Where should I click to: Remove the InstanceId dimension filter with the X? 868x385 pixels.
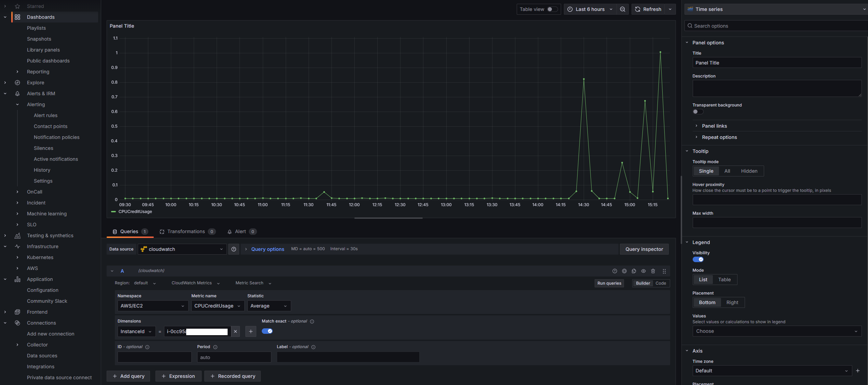click(235, 331)
